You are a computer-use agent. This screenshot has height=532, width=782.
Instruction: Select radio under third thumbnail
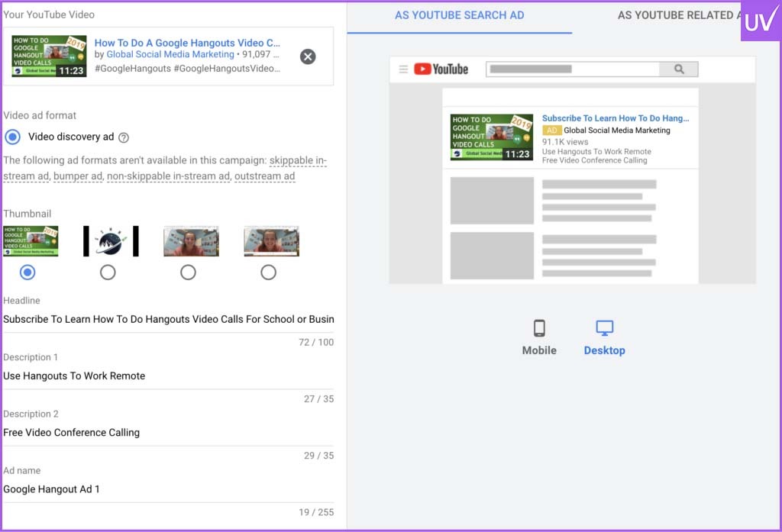tap(188, 272)
